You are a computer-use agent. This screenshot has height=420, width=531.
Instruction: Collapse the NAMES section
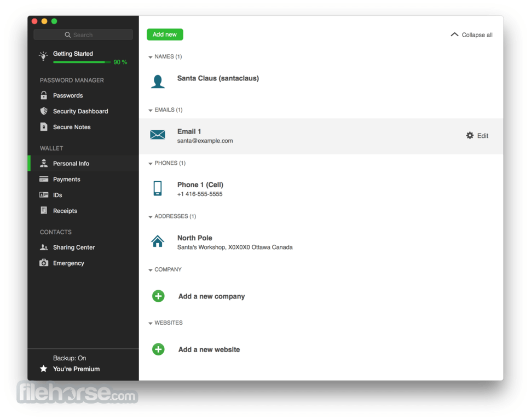click(x=151, y=57)
